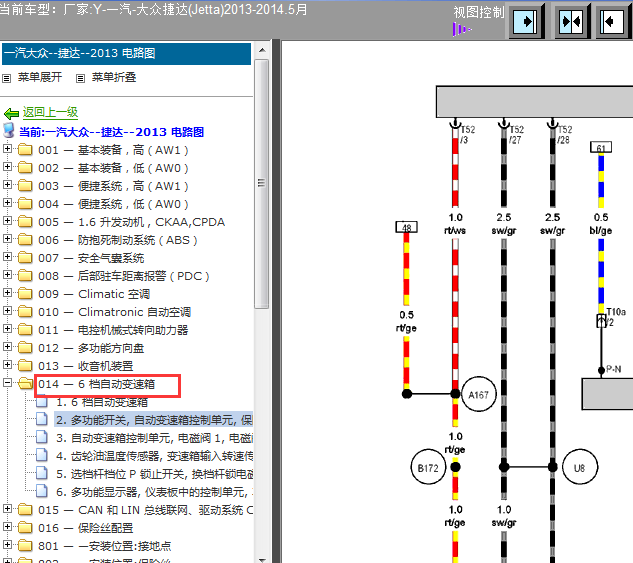Click the page icon of 4. 齿轮油温度传感器
The width and height of the screenshot is (633, 563).
[x=42, y=456]
